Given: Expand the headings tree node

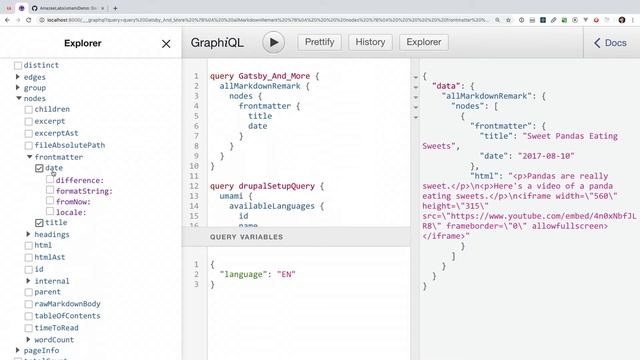Looking at the screenshot, I should coord(28,234).
